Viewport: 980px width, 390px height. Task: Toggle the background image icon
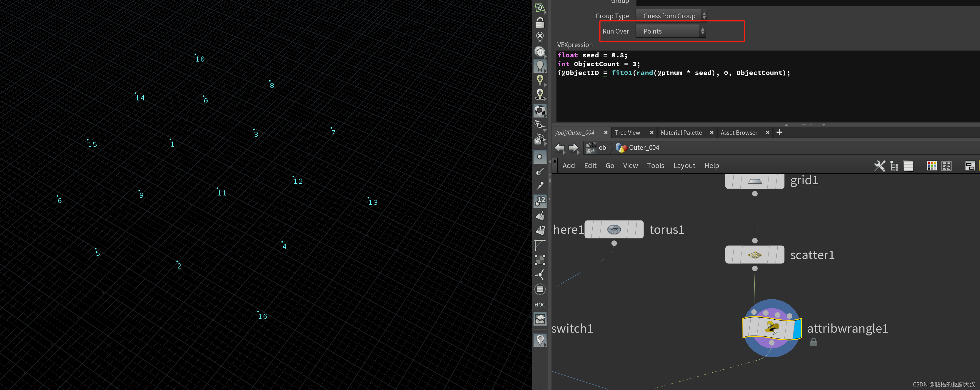540,319
